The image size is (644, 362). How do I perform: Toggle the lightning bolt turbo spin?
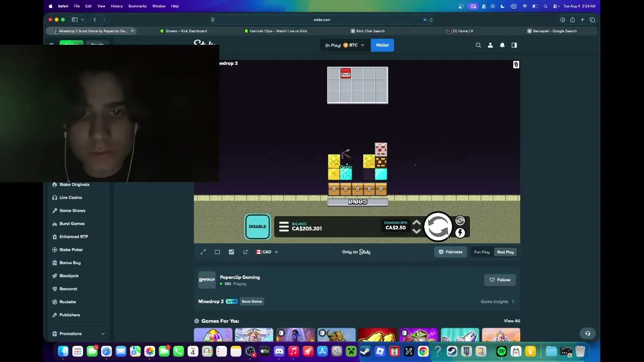[x=460, y=232]
